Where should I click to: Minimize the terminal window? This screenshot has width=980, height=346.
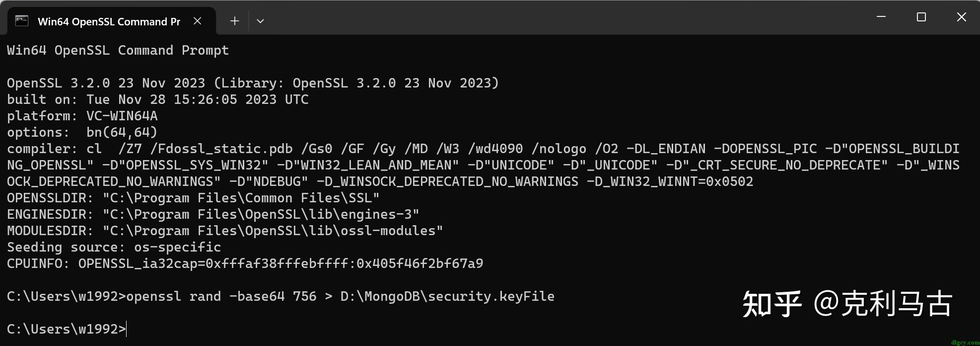coord(881,17)
